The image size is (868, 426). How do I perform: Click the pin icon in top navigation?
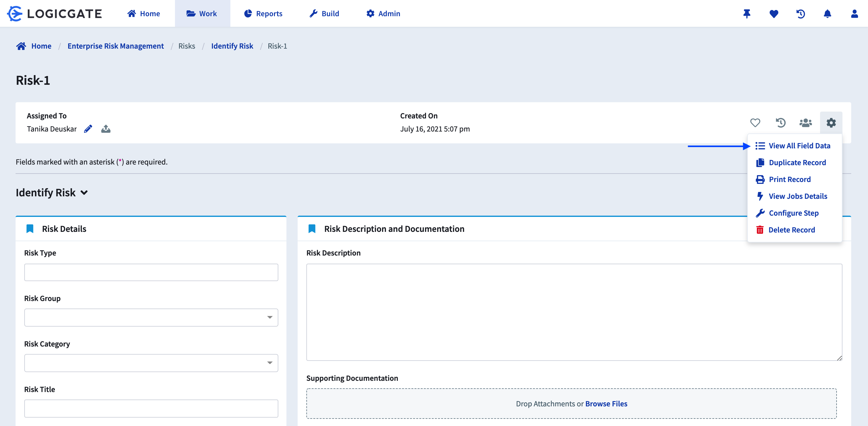(747, 13)
